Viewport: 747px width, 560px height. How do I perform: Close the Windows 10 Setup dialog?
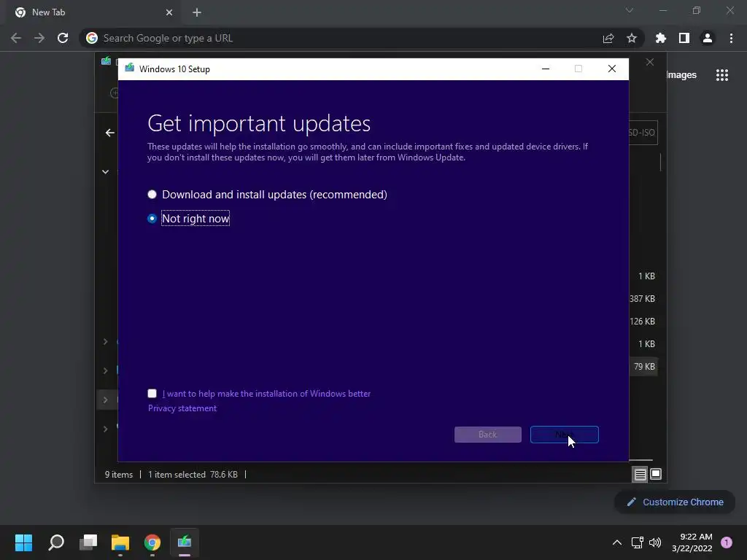tap(612, 69)
